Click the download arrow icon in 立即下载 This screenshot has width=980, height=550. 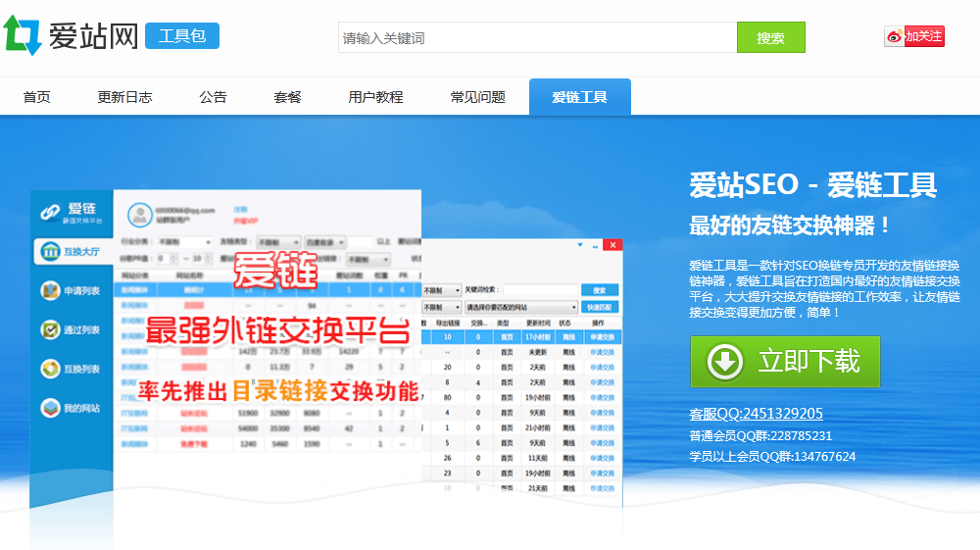(725, 361)
